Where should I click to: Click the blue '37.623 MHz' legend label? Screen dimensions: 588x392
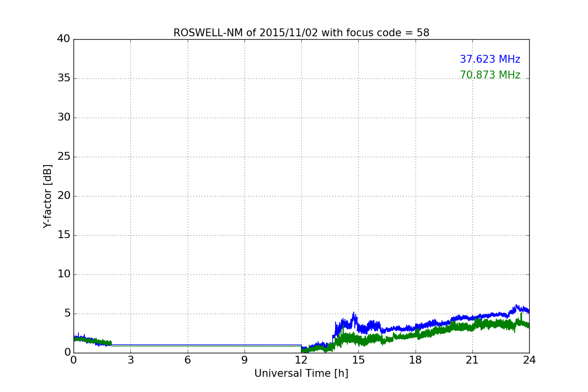coord(490,59)
